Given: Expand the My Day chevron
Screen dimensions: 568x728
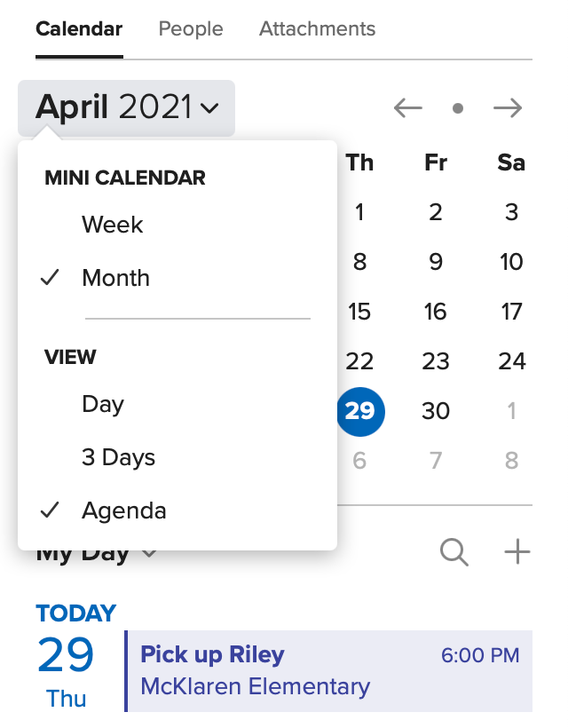Looking at the screenshot, I should click(x=149, y=554).
